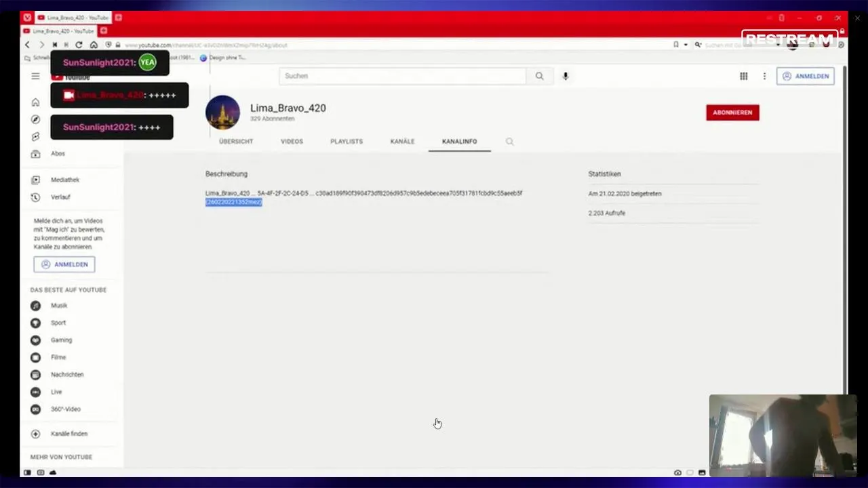
Task: Reload the page
Action: [79, 45]
